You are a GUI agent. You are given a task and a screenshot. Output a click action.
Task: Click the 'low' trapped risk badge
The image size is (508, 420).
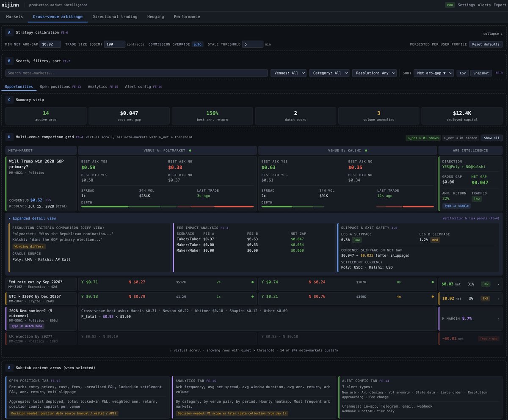pos(476,199)
